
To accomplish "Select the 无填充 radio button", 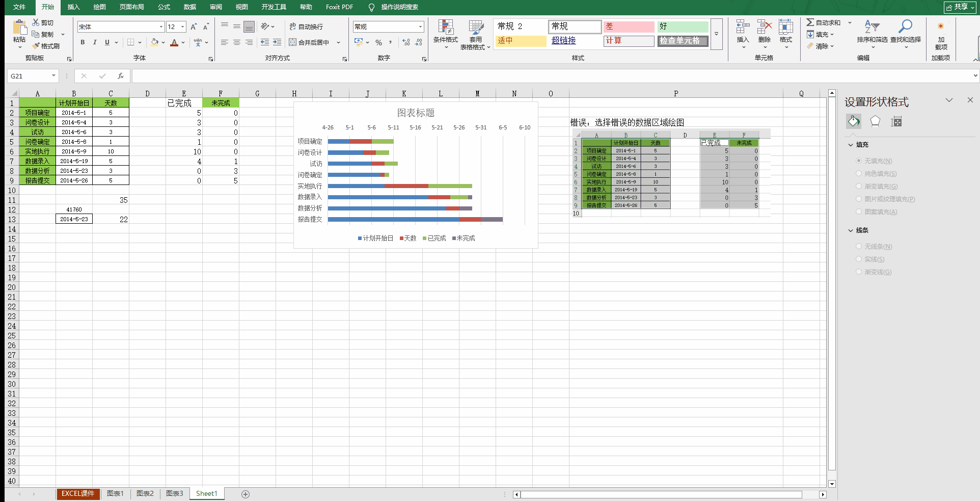I will [x=859, y=161].
